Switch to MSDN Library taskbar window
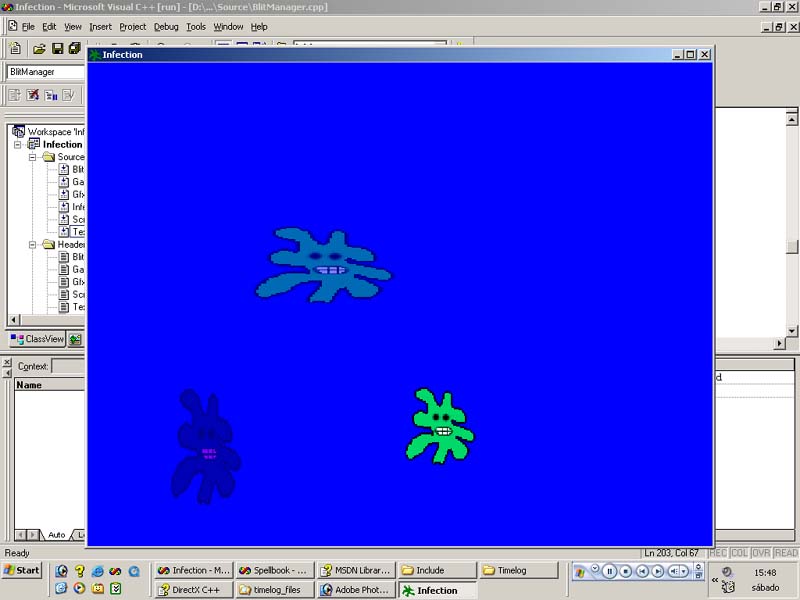 [357, 570]
